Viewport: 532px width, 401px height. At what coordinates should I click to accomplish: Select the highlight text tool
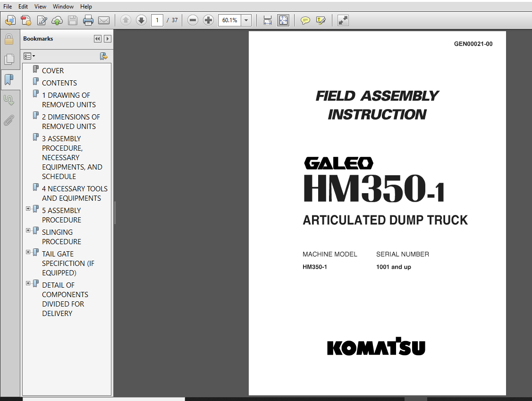pos(321,20)
